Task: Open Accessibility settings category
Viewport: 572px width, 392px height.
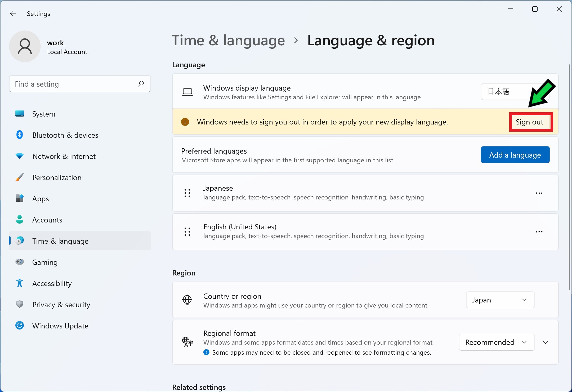Action: tap(80, 283)
